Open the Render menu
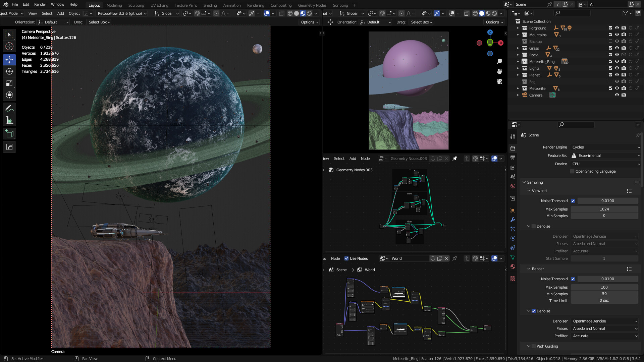Screen dimensions: 644x362 click(40, 4)
